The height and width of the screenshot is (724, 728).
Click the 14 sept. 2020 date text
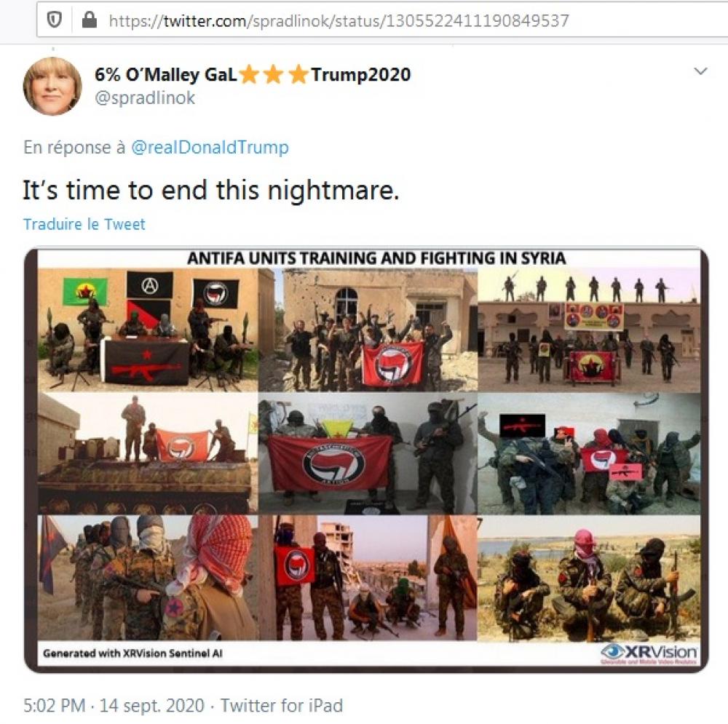[152, 705]
